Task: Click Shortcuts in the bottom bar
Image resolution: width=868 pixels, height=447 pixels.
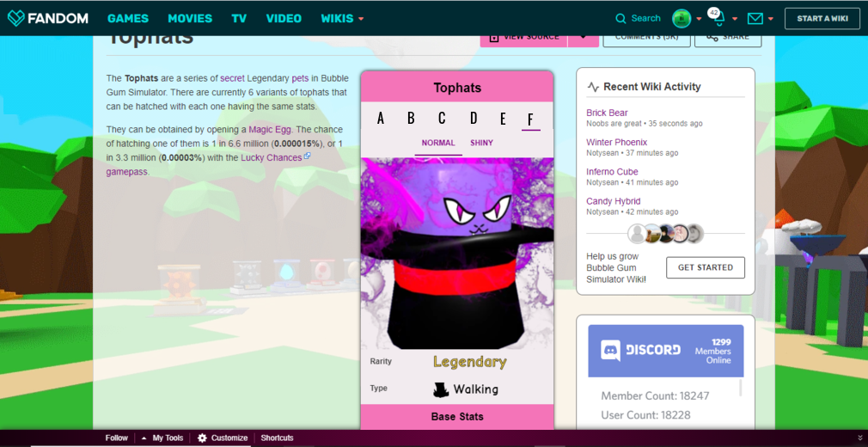Action: (x=277, y=438)
